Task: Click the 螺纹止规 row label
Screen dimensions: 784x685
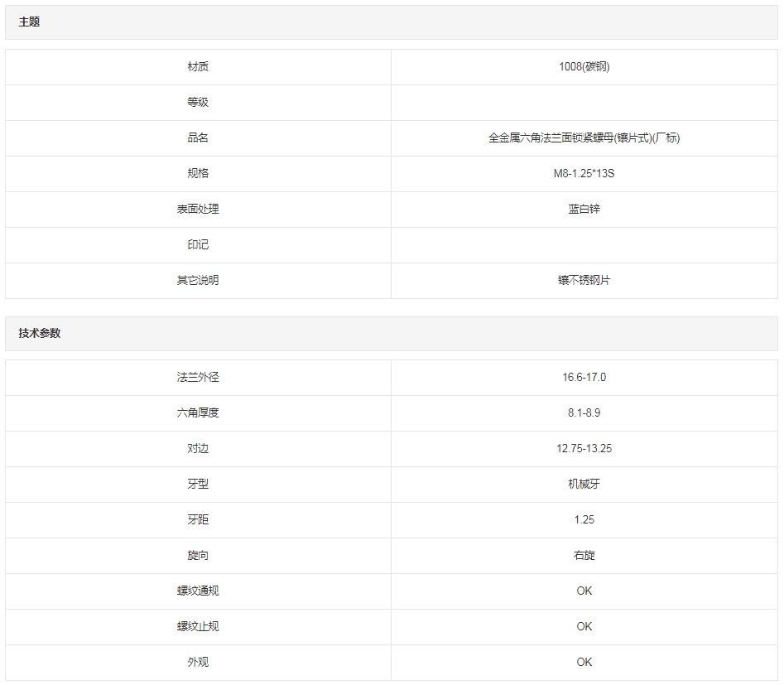Action: coord(198,627)
